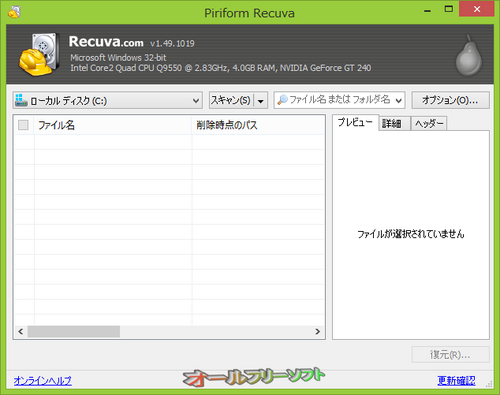Click the Recuva.com header link
This screenshot has width=500, height=395.
pos(106,42)
